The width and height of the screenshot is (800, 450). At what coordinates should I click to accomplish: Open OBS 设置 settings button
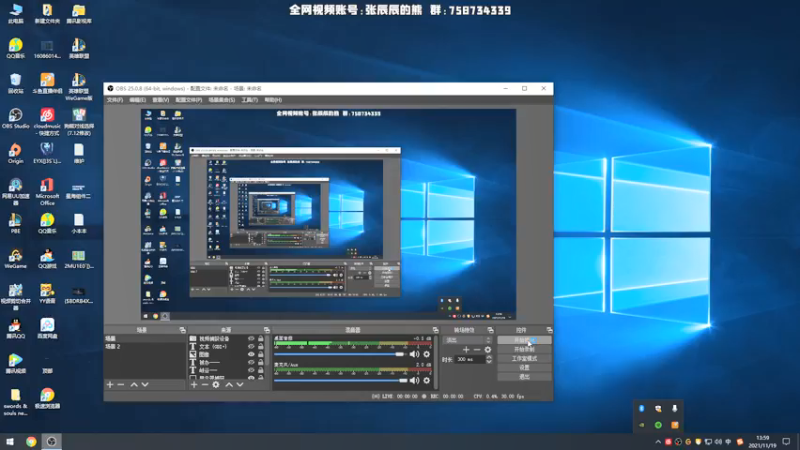click(x=524, y=367)
